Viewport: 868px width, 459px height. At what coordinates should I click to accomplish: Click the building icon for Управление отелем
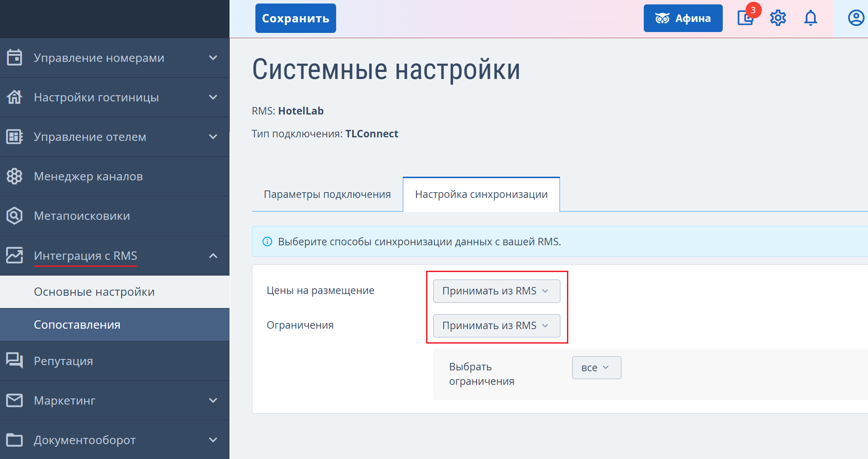point(14,136)
